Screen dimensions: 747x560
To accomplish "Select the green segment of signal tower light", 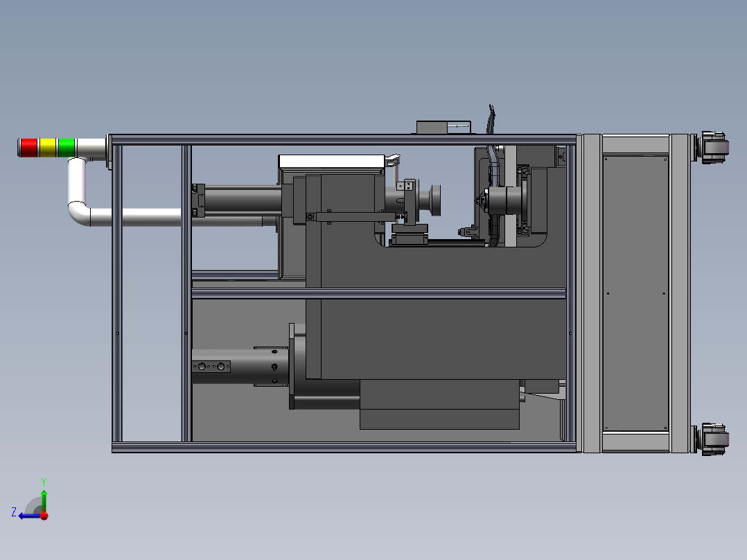I will [x=67, y=147].
